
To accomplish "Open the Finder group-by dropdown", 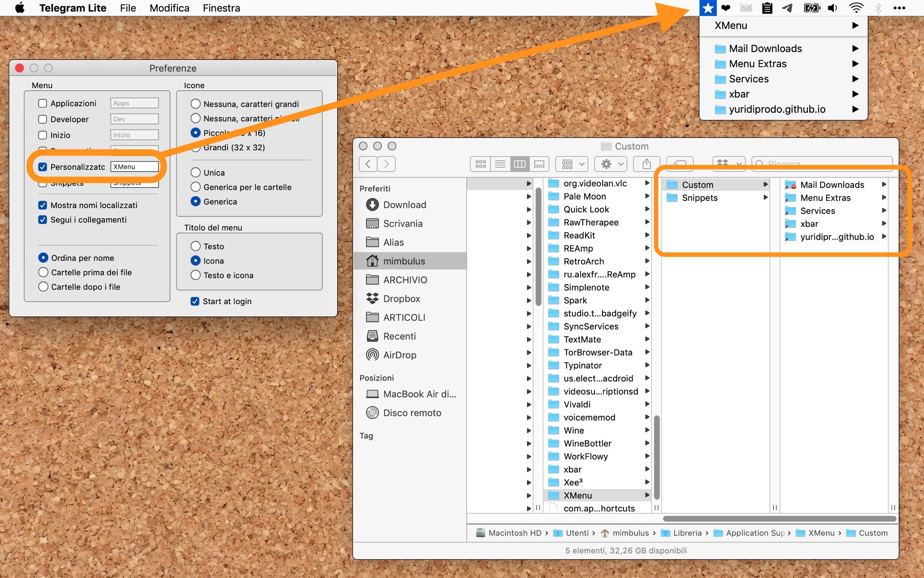I will click(x=572, y=164).
